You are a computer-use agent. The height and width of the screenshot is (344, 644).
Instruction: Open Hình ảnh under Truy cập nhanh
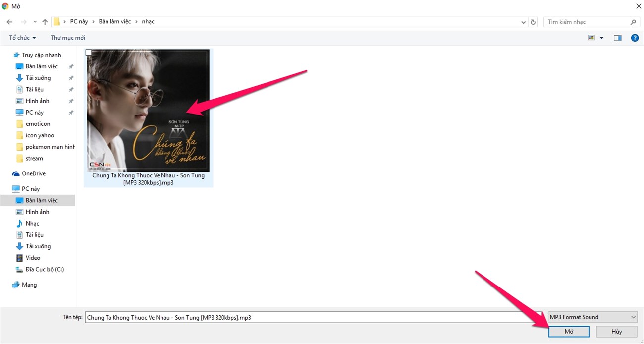[37, 101]
